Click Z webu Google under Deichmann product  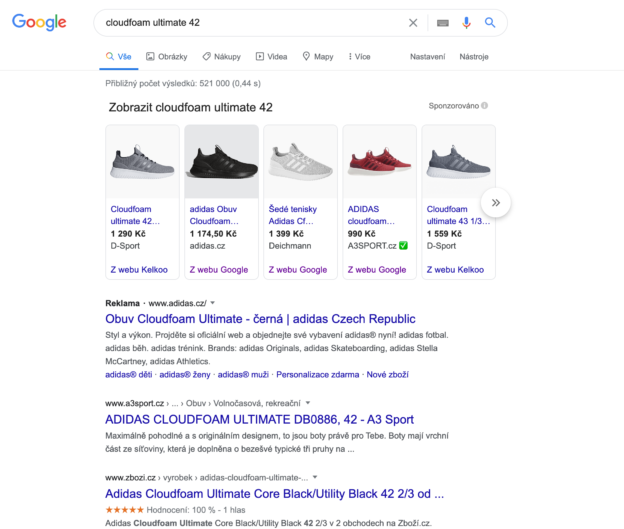pyautogui.click(x=298, y=269)
